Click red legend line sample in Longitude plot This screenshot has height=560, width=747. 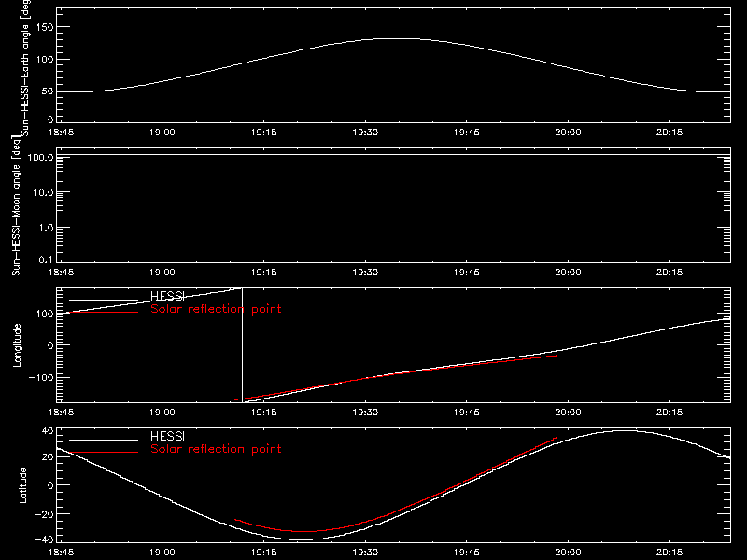pyautogui.click(x=104, y=313)
